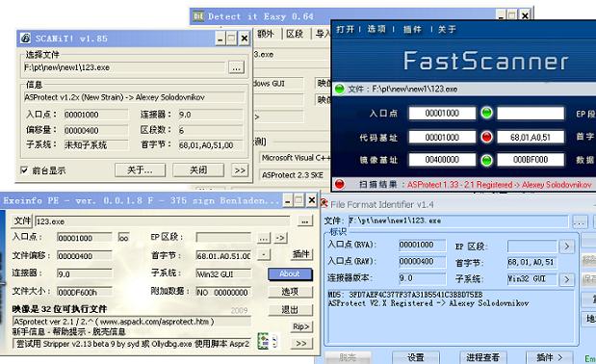Click ASProtect 2.3 SKE entry in Detect it Easy
596x364 pixels.
(x=293, y=175)
